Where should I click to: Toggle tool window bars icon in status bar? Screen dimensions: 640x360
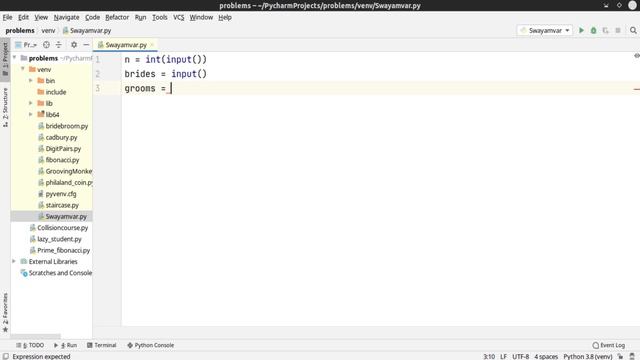pyautogui.click(x=6, y=356)
